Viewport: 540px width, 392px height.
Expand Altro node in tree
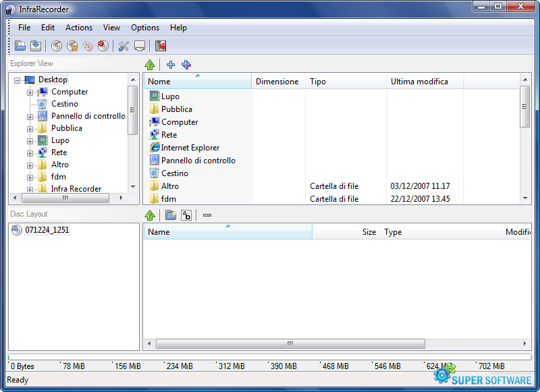30,165
